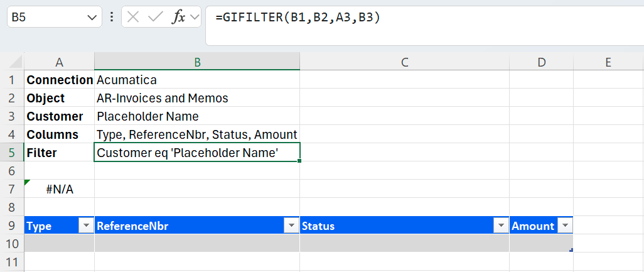
Task: Expand the function list chevron beside fx
Action: tap(194, 18)
